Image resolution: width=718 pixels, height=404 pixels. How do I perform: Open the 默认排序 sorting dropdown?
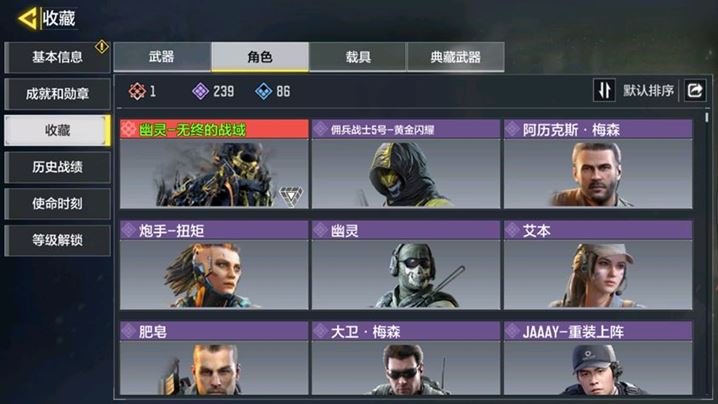[648, 91]
